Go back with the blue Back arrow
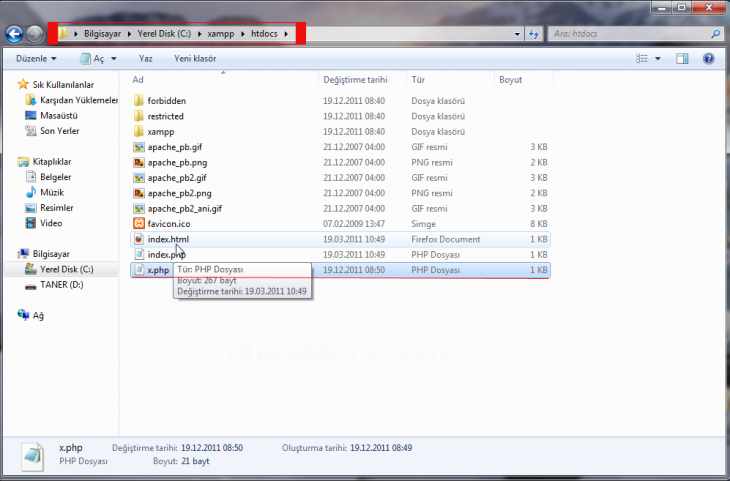Image resolution: width=730 pixels, height=481 pixels. click(14, 34)
